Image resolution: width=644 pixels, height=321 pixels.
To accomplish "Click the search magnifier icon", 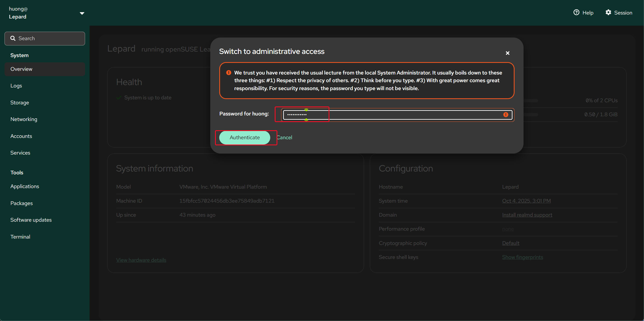I will point(13,38).
